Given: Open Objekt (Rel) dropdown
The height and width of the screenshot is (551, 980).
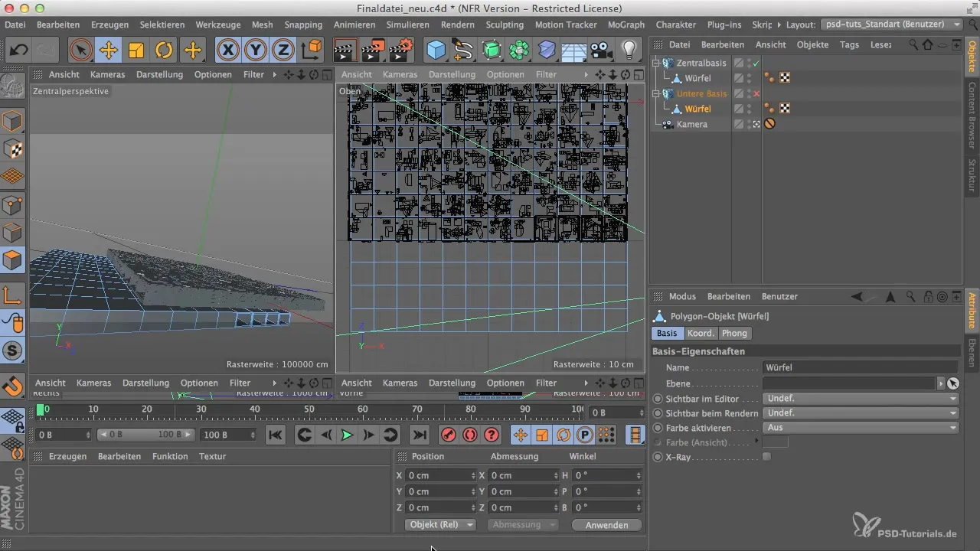Looking at the screenshot, I should pyautogui.click(x=440, y=525).
